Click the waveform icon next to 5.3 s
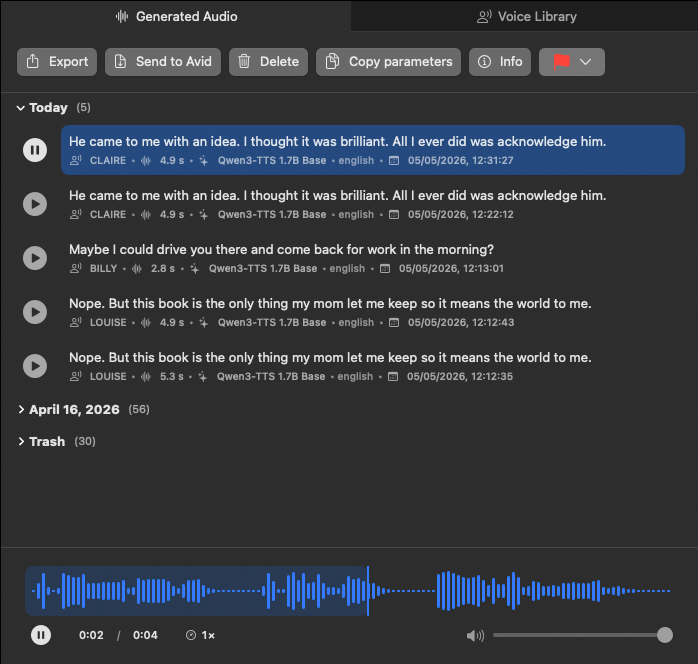Image resolution: width=698 pixels, height=664 pixels. click(x=146, y=377)
